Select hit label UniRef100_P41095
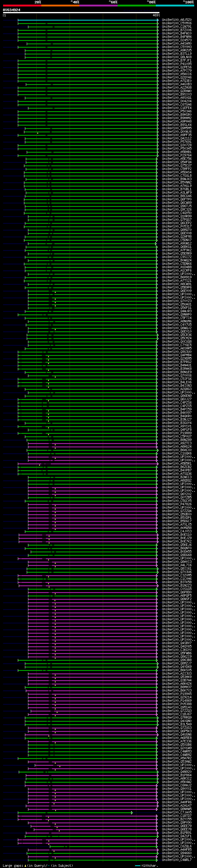The image size is (197, 868). (x=176, y=64)
